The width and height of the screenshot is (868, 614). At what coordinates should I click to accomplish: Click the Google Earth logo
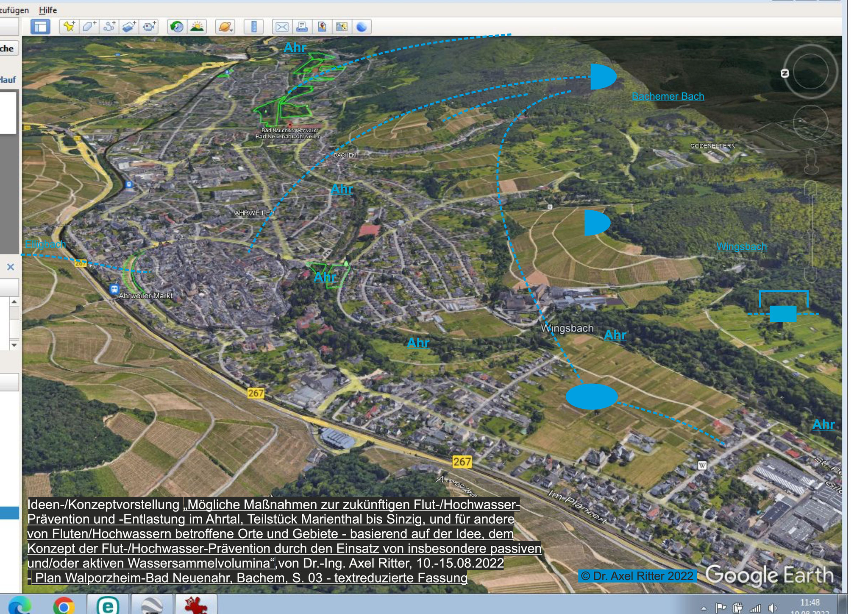(769, 575)
